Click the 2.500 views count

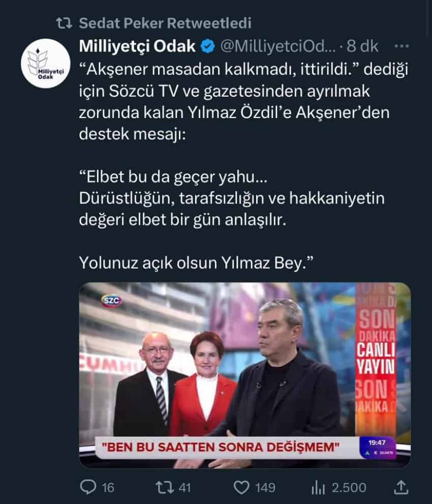349,488
